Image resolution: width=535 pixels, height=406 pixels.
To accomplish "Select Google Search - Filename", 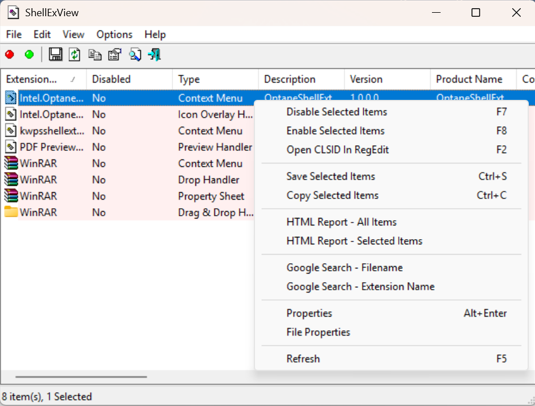I will 391,267.
